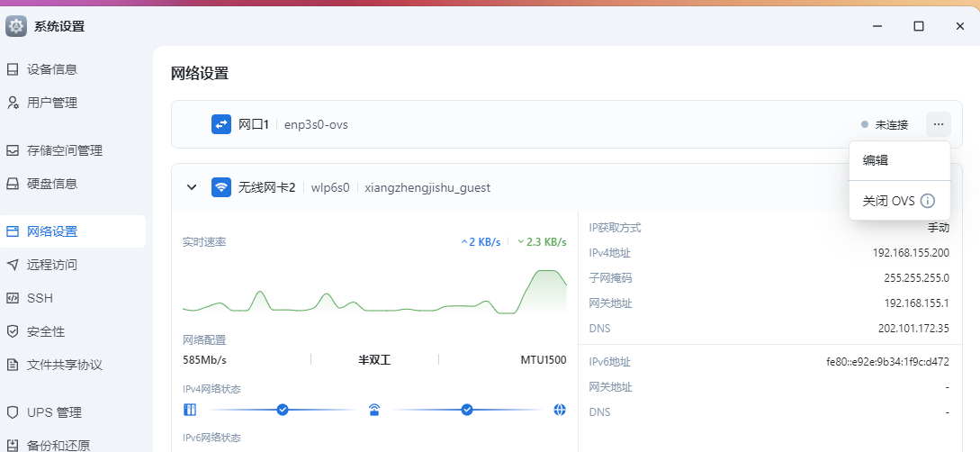Open 设备信息 in the sidebar
Image resolution: width=980 pixels, height=452 pixels.
pos(52,69)
